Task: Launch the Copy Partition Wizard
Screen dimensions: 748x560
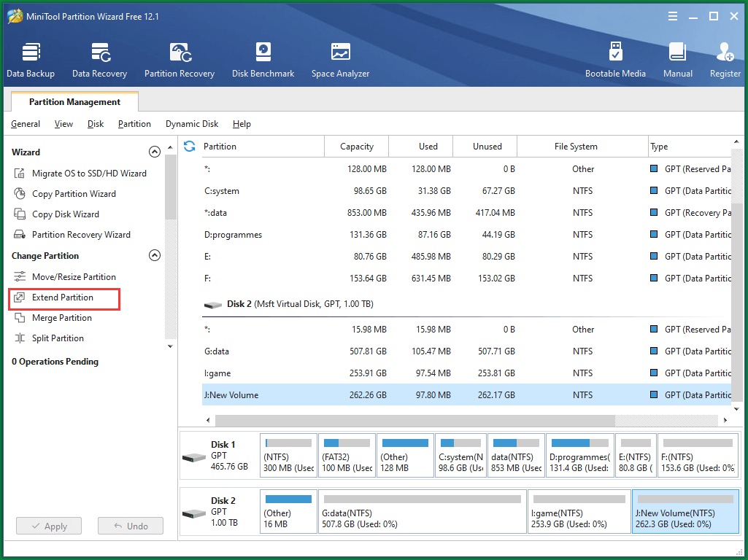Action: [x=64, y=194]
